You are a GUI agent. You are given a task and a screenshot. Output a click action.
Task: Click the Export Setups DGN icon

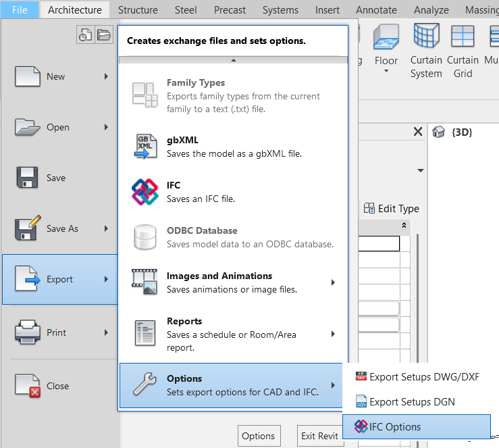pyautogui.click(x=361, y=401)
